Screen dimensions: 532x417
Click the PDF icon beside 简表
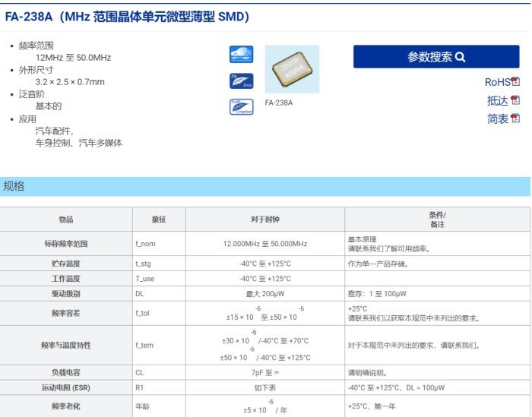[515, 118]
